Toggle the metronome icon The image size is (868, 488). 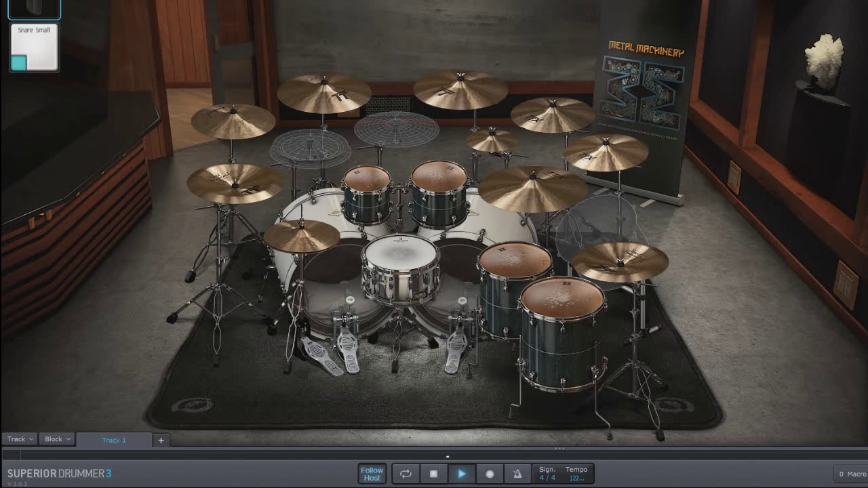point(517,474)
